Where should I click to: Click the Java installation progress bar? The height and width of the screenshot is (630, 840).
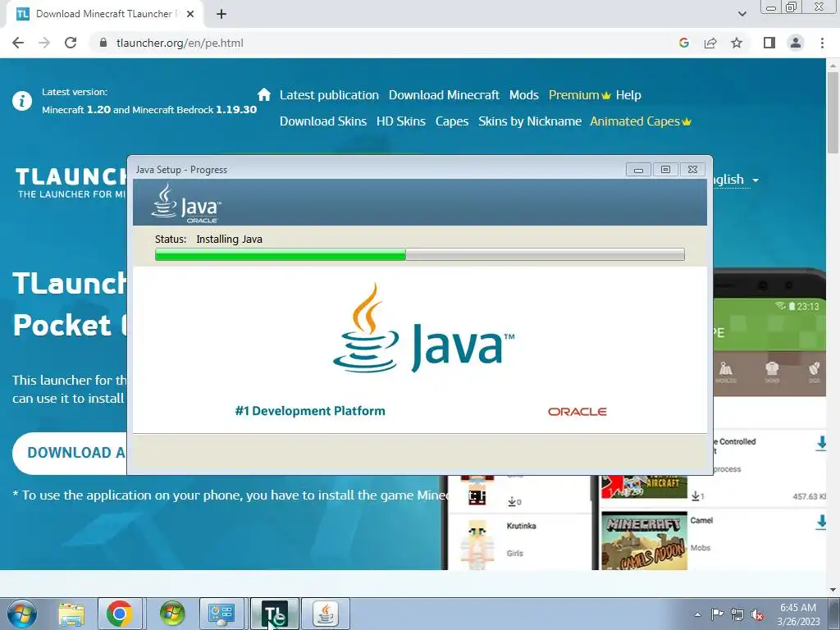coord(419,254)
